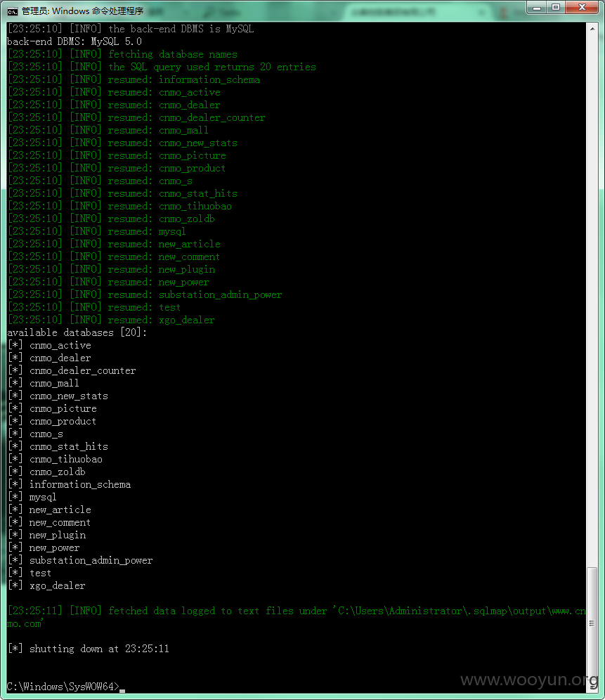Click 'fetching database names' log line

click(123, 54)
